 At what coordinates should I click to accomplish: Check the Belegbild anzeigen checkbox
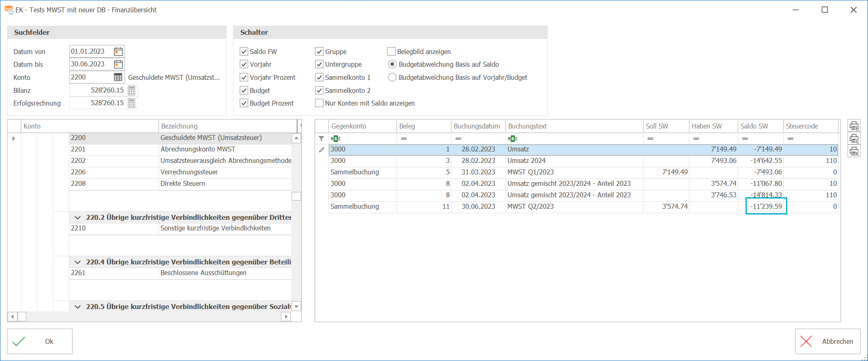[x=391, y=52]
